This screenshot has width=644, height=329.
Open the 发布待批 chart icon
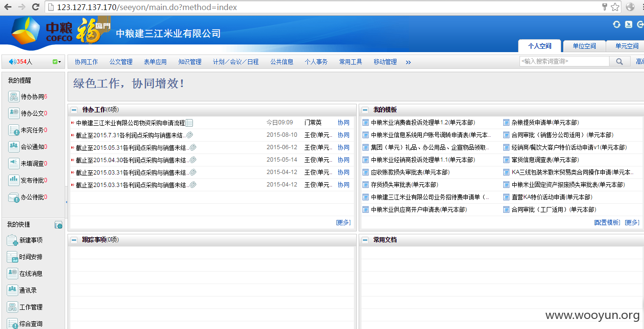coord(13,180)
